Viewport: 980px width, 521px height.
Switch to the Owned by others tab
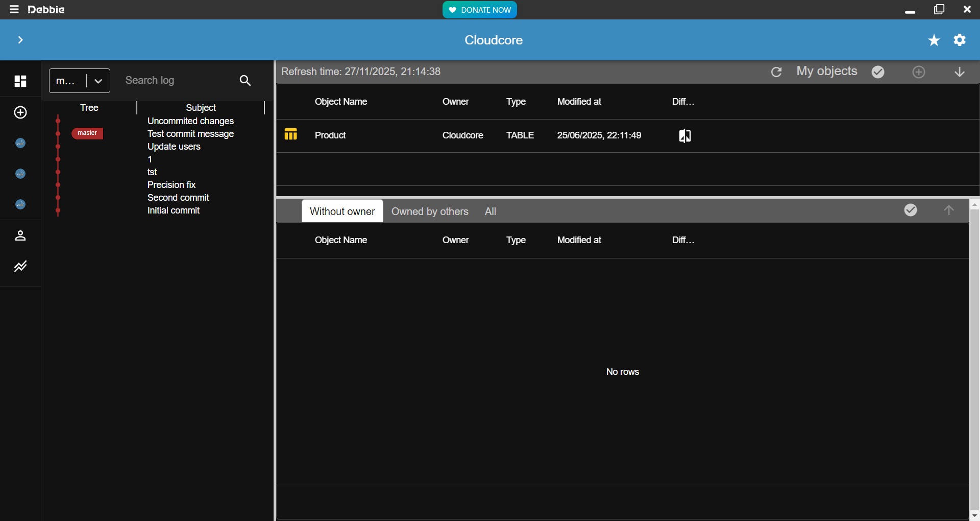tap(430, 211)
